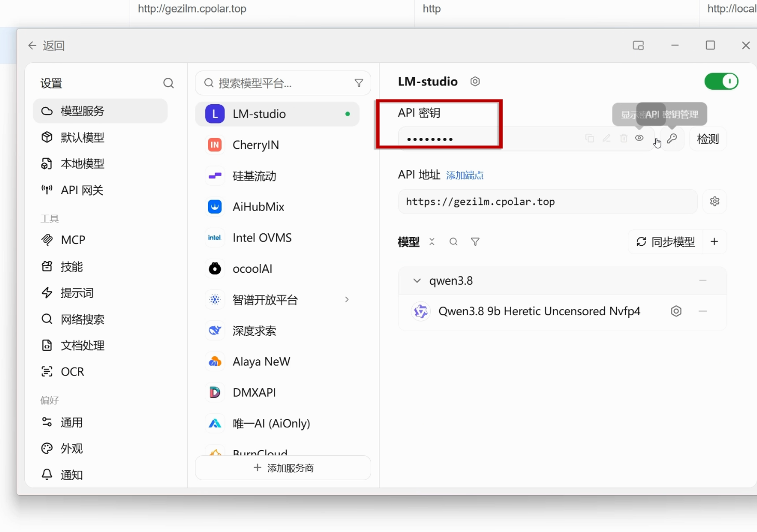This screenshot has height=532, width=757.
Task: Collapse the qwen3.8 model group chevron
Action: click(x=417, y=281)
